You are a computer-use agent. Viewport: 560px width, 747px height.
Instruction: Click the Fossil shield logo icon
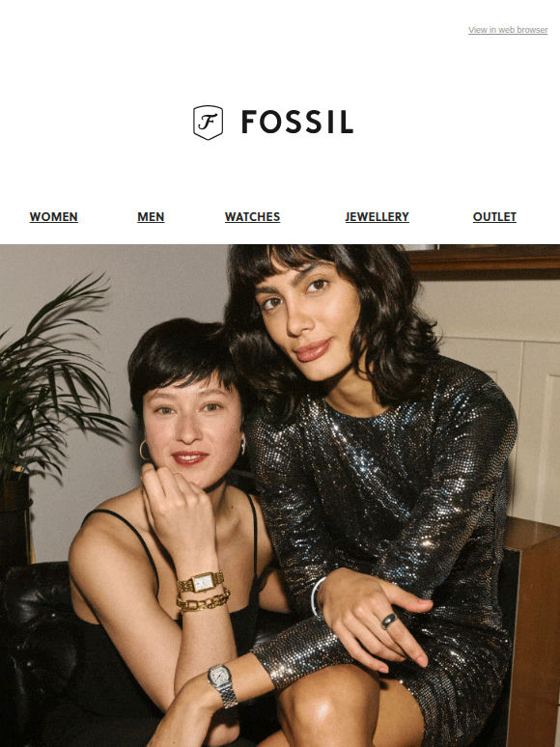208,123
